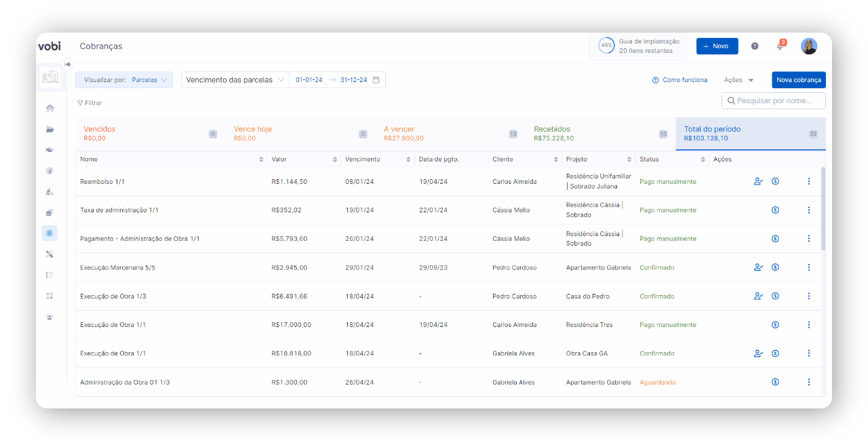The width and height of the screenshot is (868, 441).
Task: Open the handshake icon in sidebar
Action: (50, 150)
